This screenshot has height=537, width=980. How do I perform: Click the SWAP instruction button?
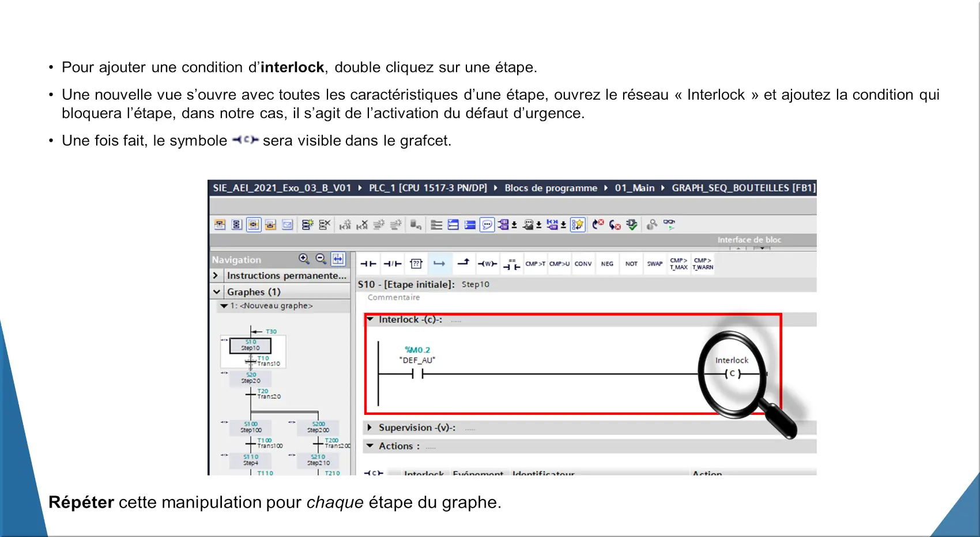coord(655,264)
